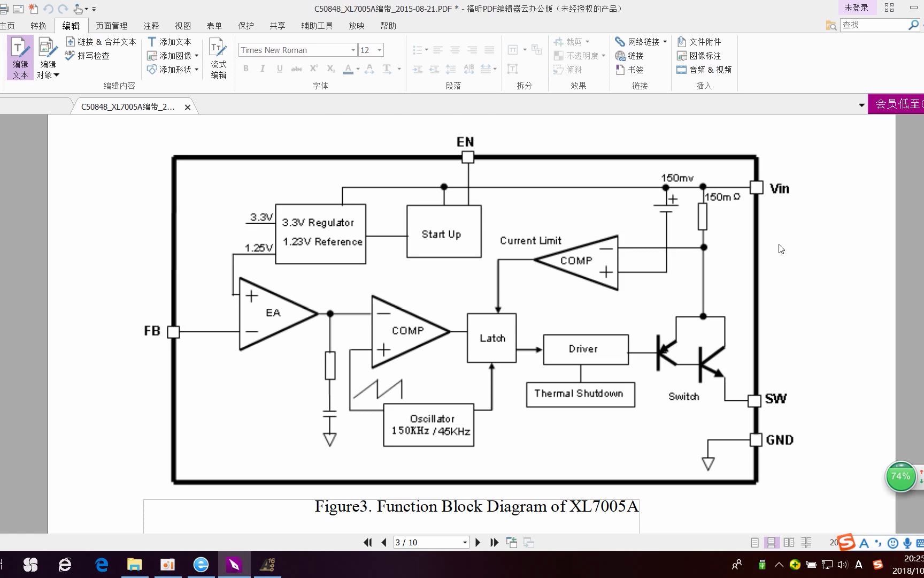Select continuous page view mode
The height and width of the screenshot is (578, 924).
click(772, 543)
